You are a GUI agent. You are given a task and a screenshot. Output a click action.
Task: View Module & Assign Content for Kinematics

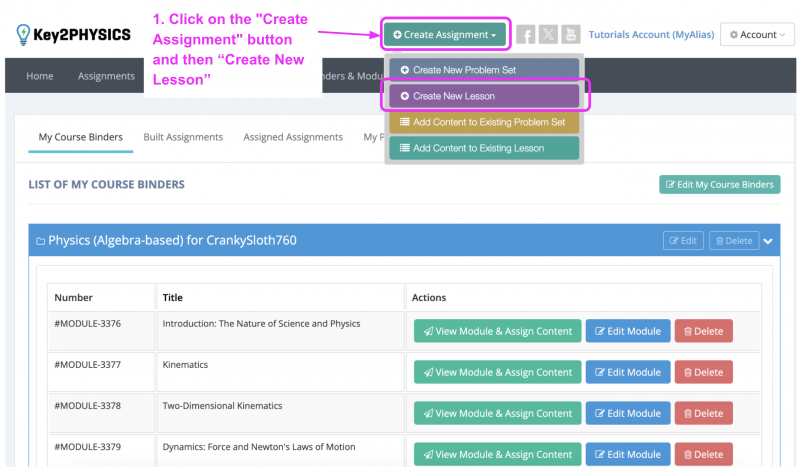click(497, 372)
